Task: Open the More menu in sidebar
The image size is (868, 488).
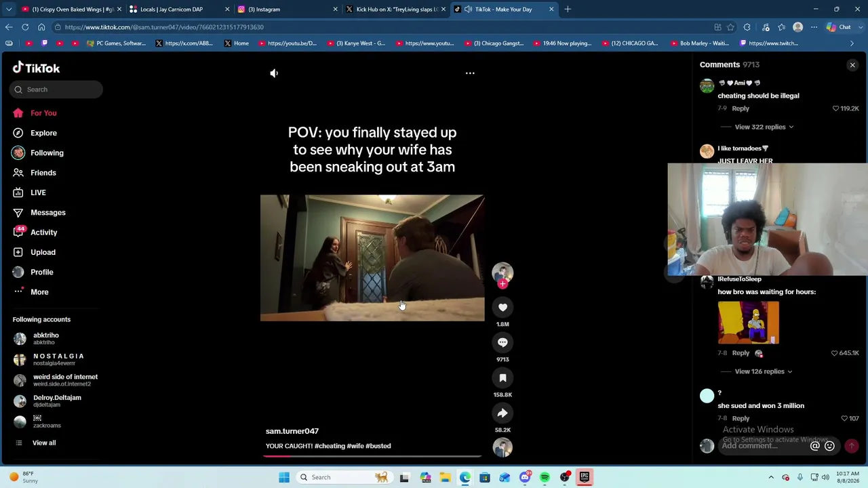Action: 39,292
